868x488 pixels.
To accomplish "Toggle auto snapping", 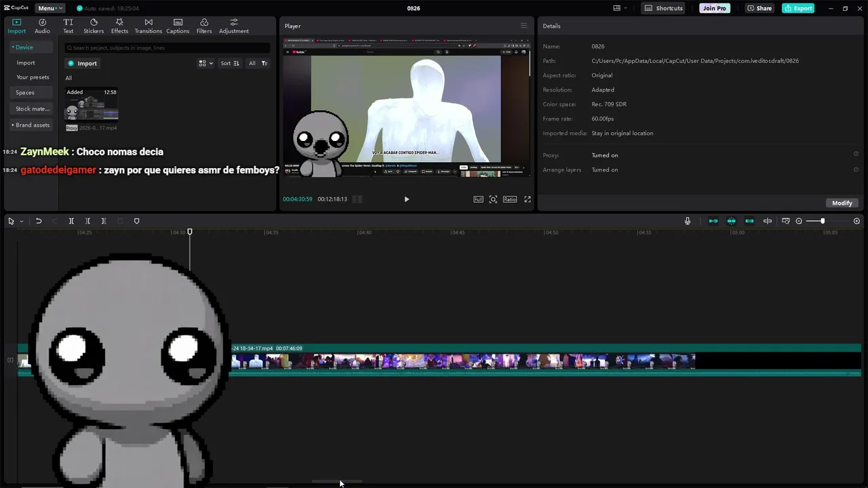I will [x=731, y=221].
